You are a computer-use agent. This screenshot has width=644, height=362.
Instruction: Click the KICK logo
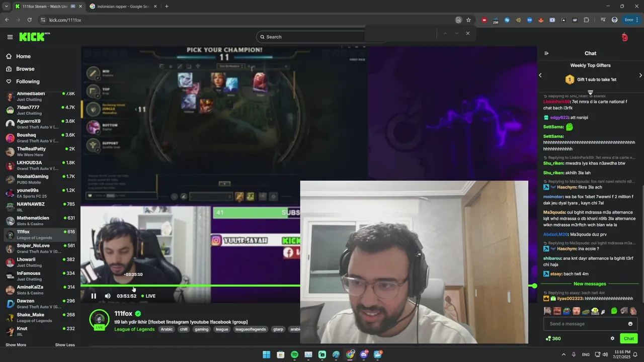[x=33, y=37]
